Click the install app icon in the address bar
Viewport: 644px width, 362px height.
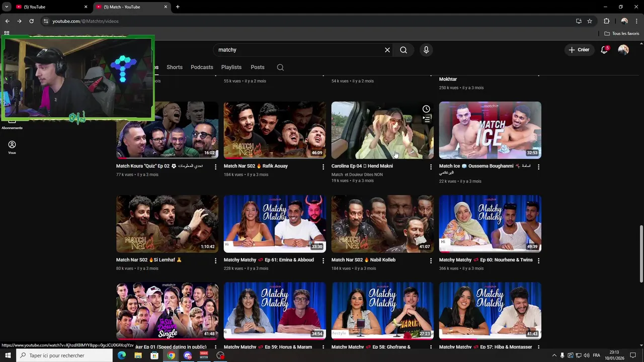pyautogui.click(x=579, y=21)
